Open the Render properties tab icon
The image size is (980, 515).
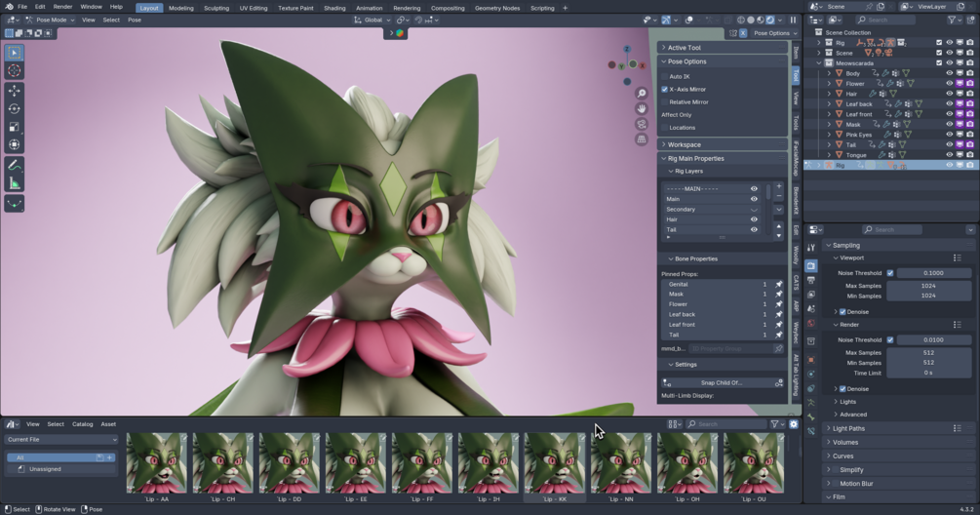[810, 265]
